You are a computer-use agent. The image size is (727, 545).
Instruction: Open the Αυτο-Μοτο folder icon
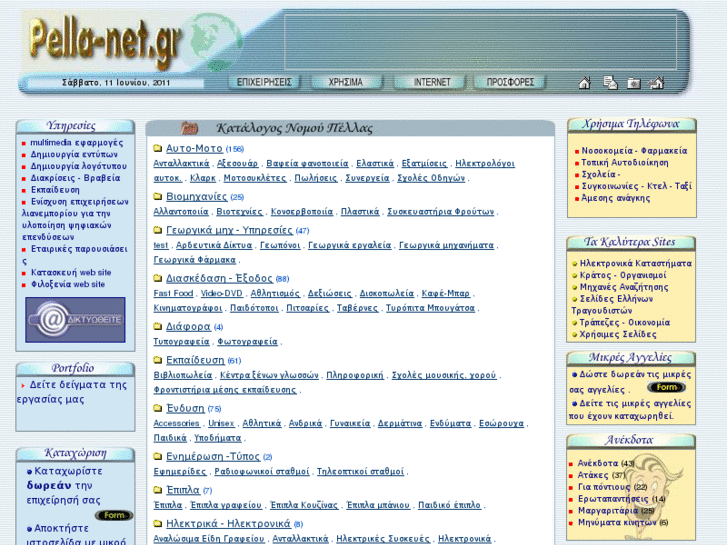tap(158, 148)
